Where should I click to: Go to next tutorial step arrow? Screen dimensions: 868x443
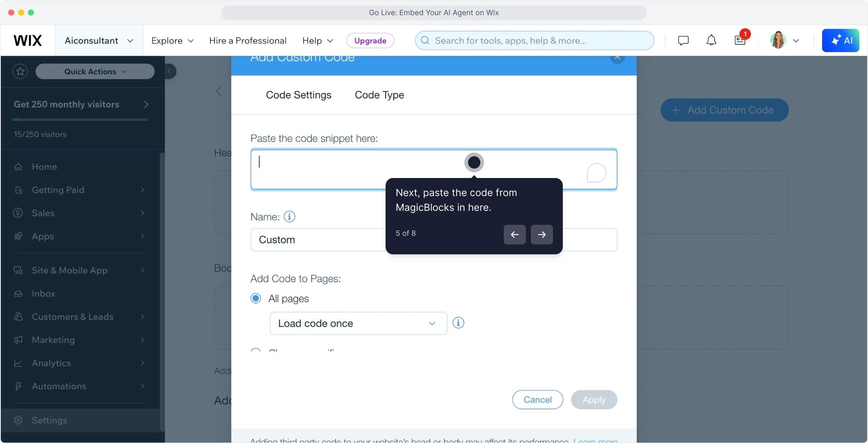coord(541,235)
